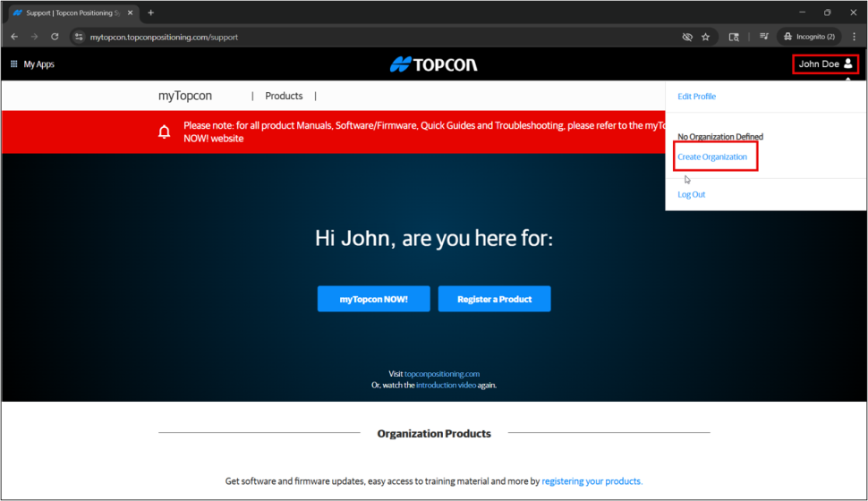The image size is (868, 501).
Task: Click the address bar URL field
Action: coord(358,37)
